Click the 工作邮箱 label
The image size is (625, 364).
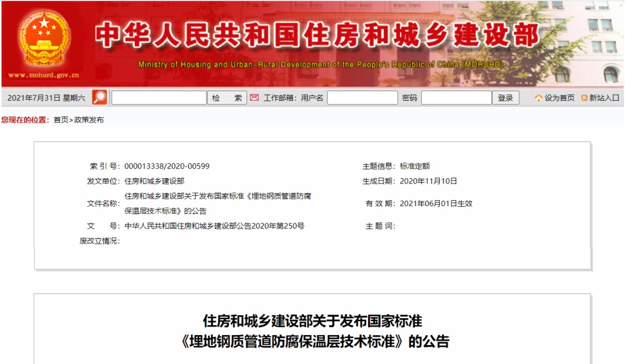pyautogui.click(x=280, y=98)
